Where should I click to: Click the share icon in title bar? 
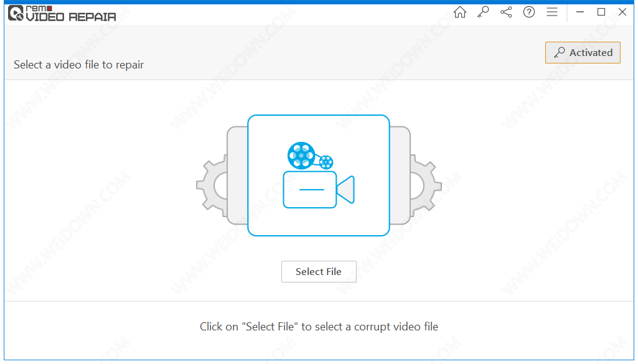[x=506, y=12]
